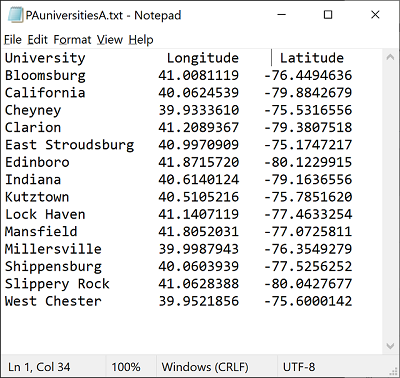
Task: Click the West Chester row name
Action: click(53, 301)
